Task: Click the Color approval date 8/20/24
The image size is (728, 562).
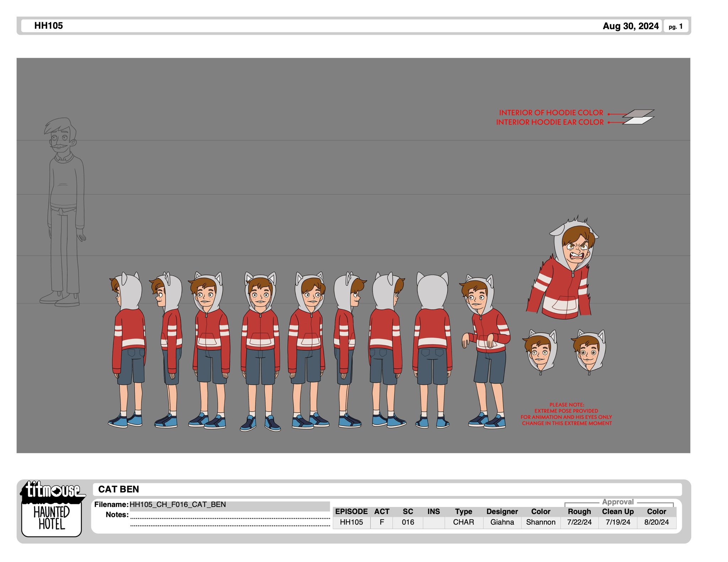Action: 656,522
